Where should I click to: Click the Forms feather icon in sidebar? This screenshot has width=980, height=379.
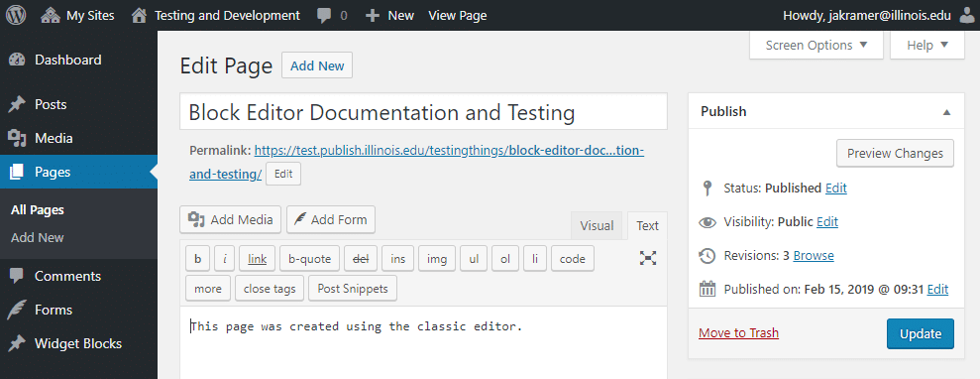[x=17, y=310]
